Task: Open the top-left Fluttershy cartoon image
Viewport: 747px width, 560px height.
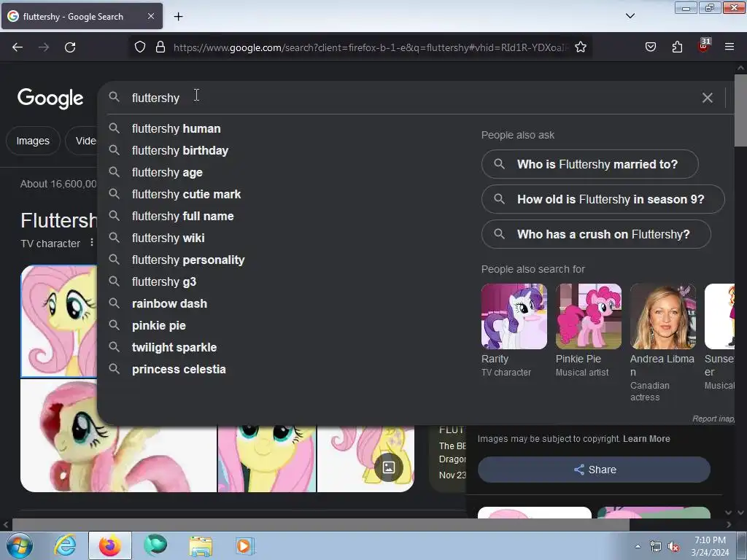Action: [59, 322]
